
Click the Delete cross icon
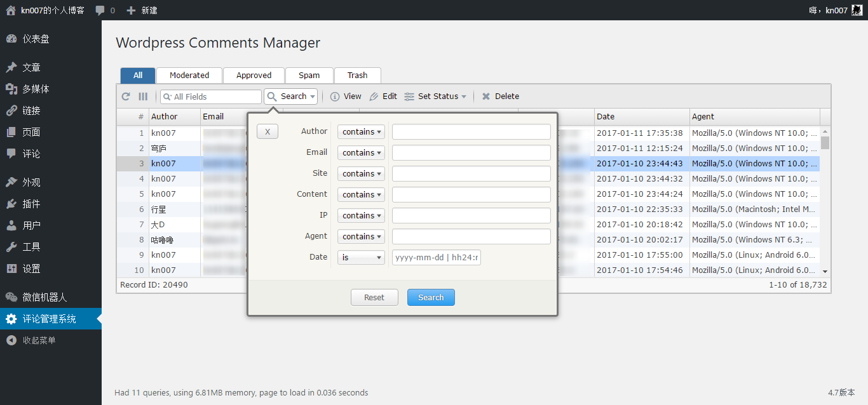[486, 96]
